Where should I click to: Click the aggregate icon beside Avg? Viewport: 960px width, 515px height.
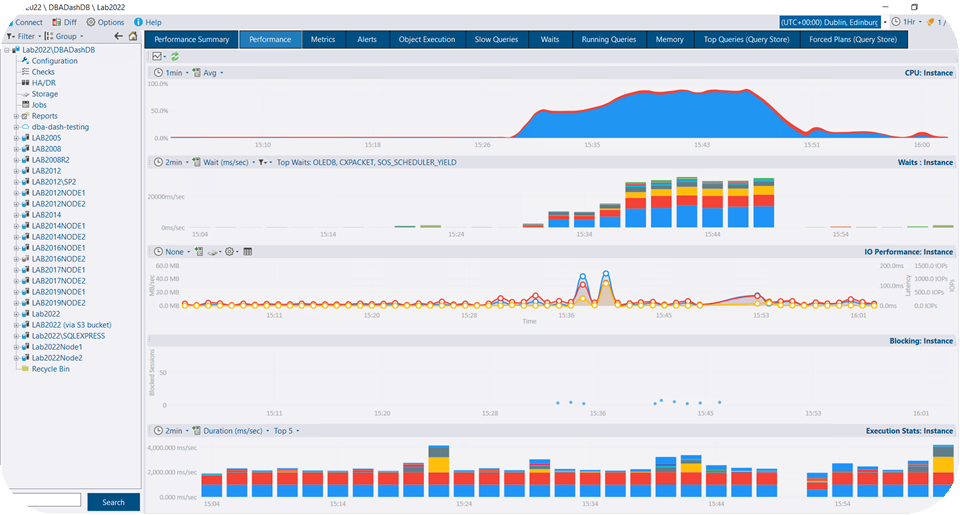(197, 72)
